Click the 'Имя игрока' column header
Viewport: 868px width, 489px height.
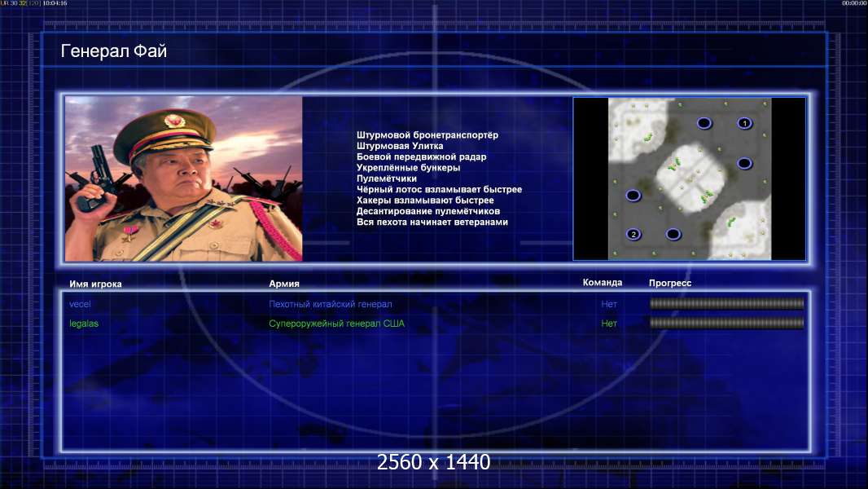tap(95, 284)
